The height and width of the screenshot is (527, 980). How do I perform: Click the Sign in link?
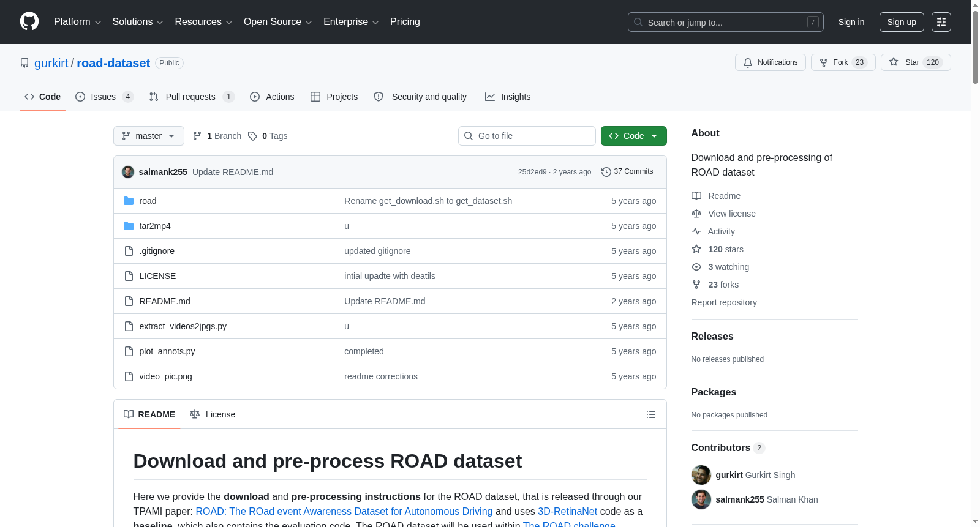[851, 22]
